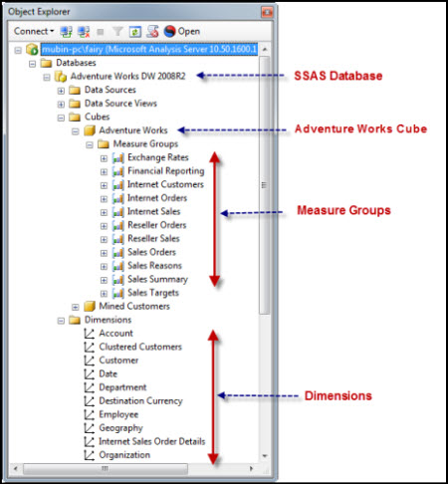
Task: Select the Geography dimension
Action: [x=120, y=428]
